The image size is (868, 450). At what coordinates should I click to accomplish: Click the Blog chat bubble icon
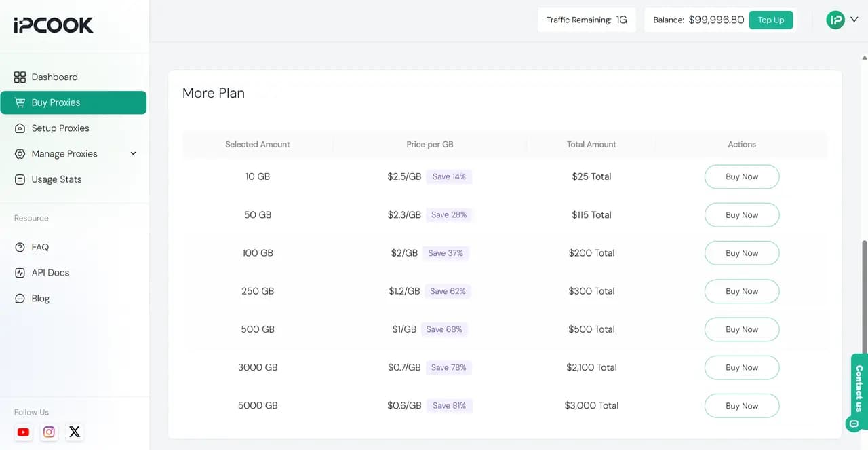[x=20, y=299]
